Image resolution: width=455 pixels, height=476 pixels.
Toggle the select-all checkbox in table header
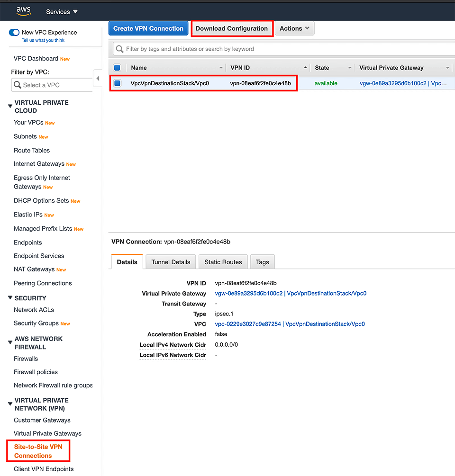pos(117,67)
